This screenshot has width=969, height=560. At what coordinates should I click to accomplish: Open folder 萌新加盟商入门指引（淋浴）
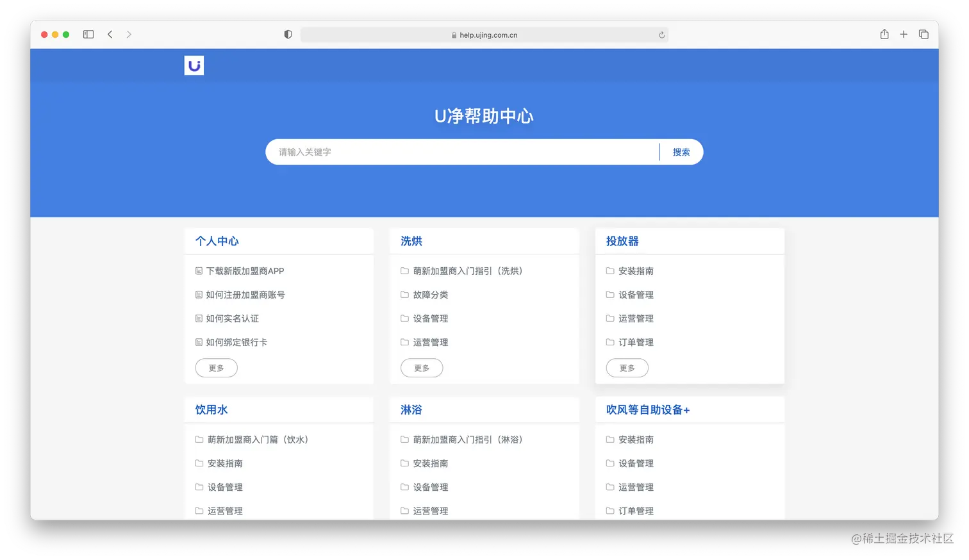[468, 440]
